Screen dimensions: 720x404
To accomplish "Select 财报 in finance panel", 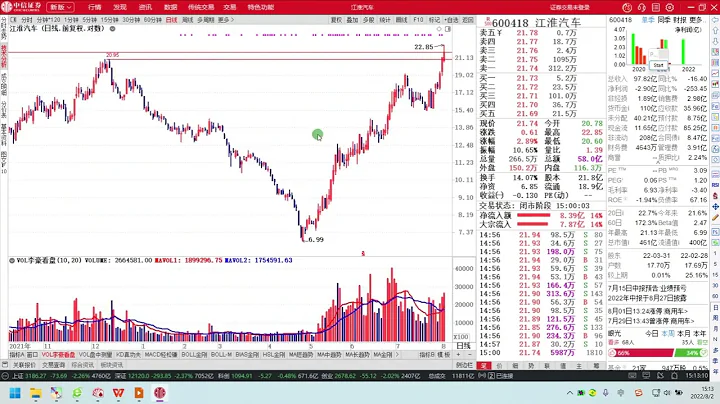I will 680,20.
